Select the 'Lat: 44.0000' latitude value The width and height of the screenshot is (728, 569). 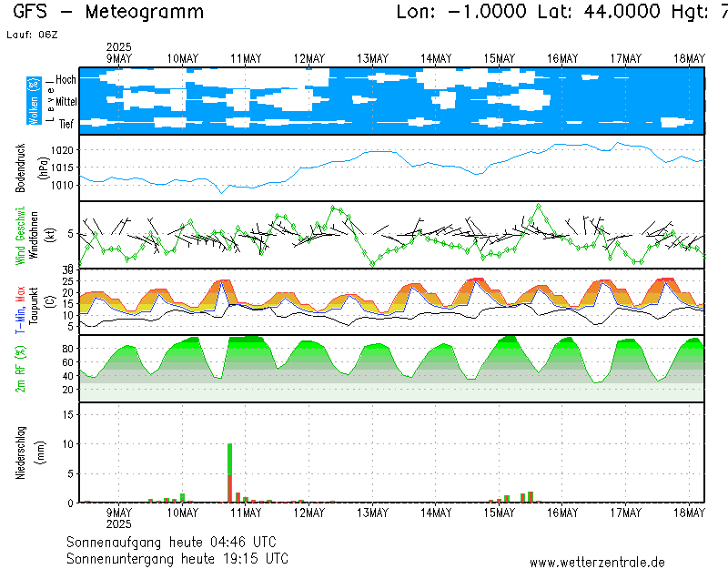pyautogui.click(x=599, y=12)
